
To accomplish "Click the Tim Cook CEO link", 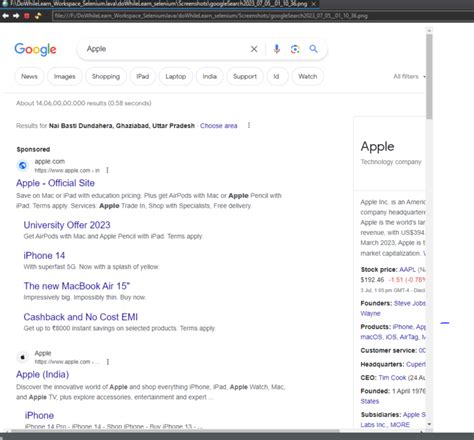I will coord(392,378).
